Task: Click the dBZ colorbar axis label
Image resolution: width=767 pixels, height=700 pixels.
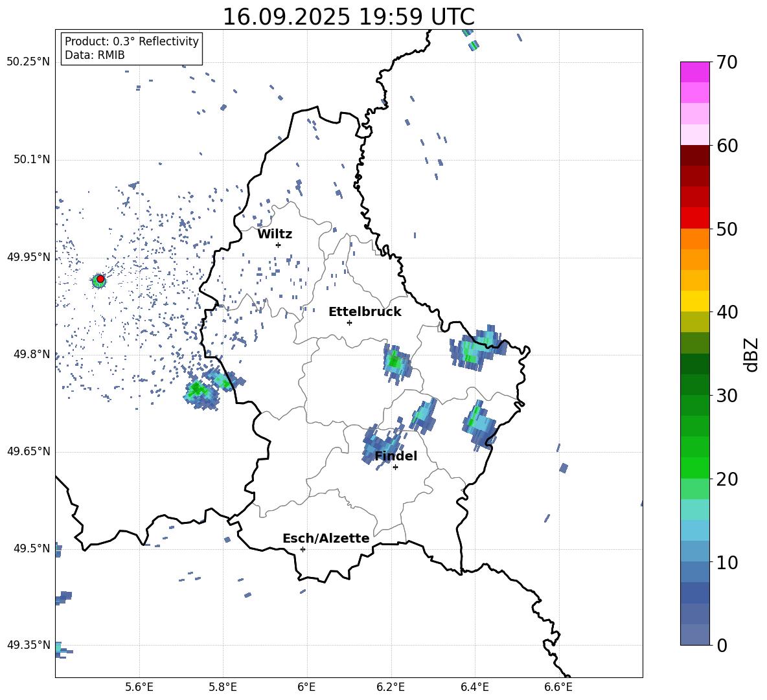Action: 752,355
